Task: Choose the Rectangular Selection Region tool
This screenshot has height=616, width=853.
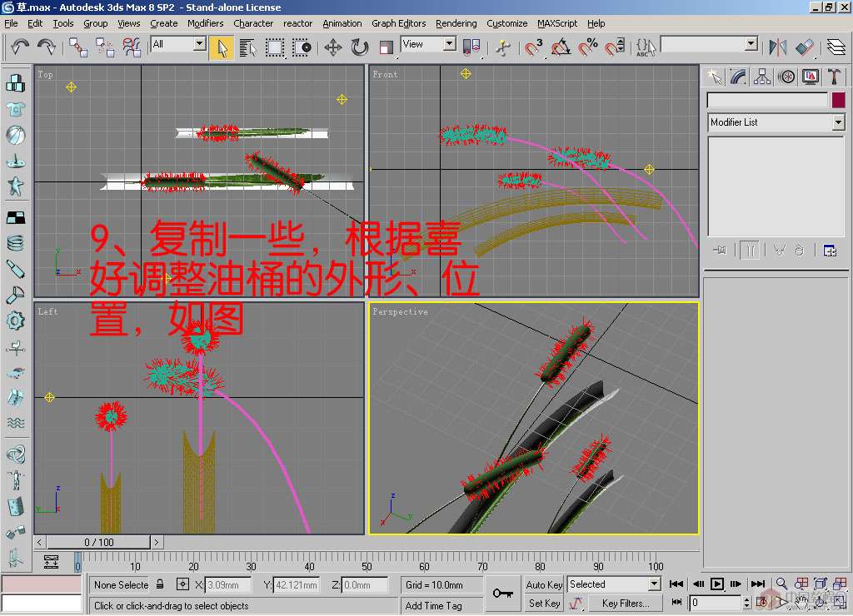Action: (x=275, y=47)
